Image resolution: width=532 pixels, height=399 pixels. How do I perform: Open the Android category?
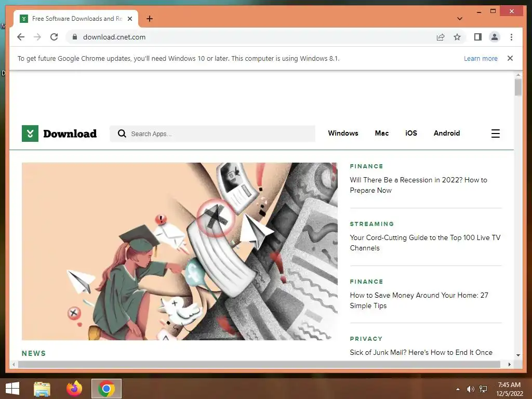(x=446, y=134)
